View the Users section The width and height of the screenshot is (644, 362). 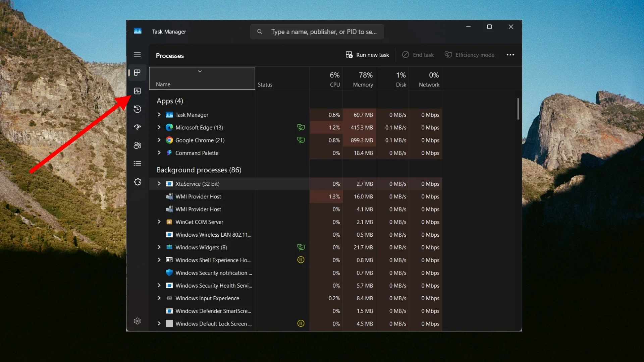point(137,145)
